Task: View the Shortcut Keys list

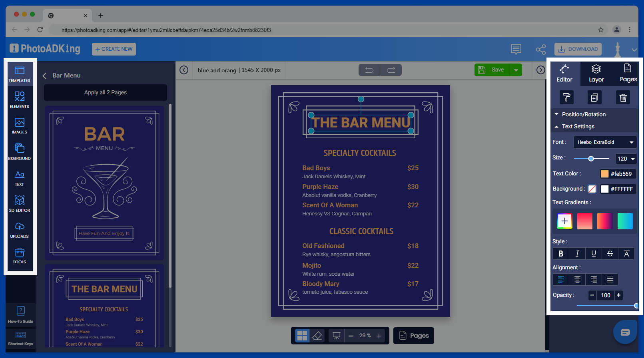Action: pos(20,338)
